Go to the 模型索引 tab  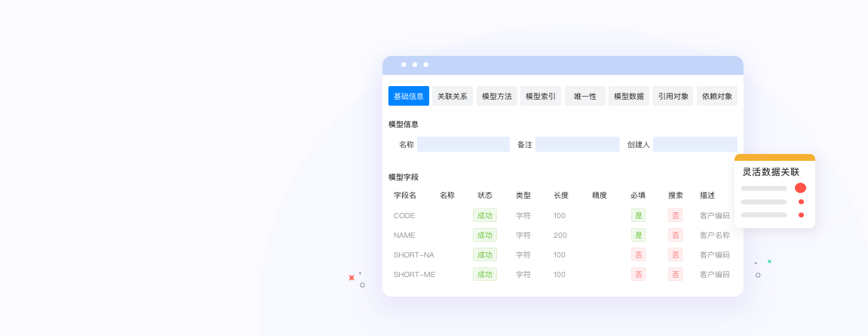tap(541, 96)
